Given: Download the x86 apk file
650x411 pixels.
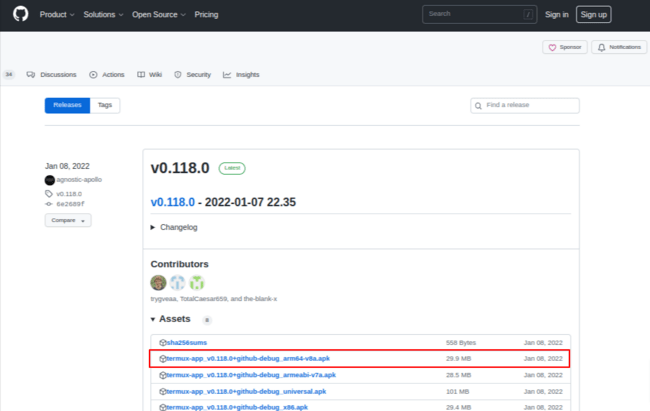Looking at the screenshot, I should (x=237, y=407).
